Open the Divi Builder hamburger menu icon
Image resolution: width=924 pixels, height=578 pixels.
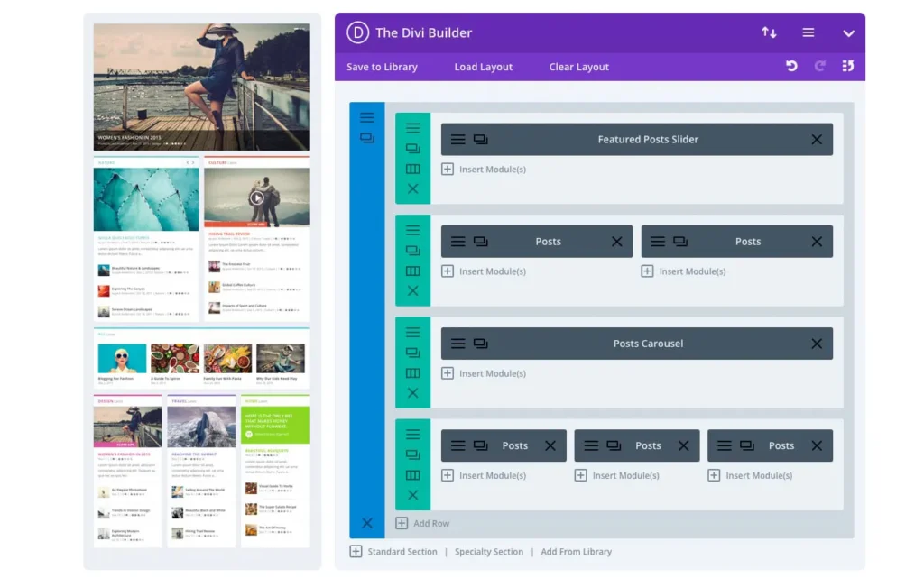point(808,32)
